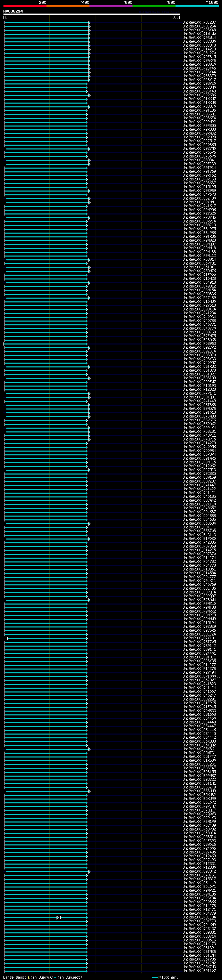This screenshot has width=222, height=980.
Task: Click the A8JCU4 row query-gap marker
Action: tap(58, 918)
